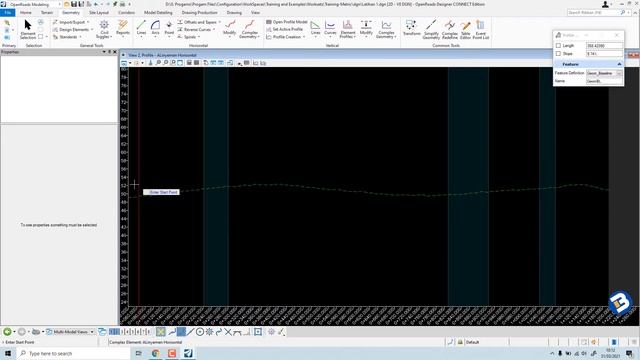
Task: Click zoom in magnifier in view toolbar
Action: pyautogui.click(x=158, y=63)
